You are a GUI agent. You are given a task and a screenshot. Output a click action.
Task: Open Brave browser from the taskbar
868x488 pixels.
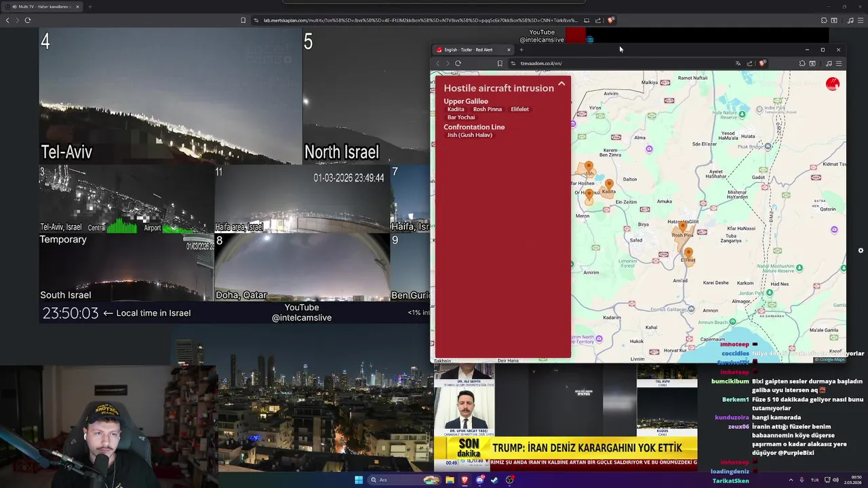click(x=465, y=480)
